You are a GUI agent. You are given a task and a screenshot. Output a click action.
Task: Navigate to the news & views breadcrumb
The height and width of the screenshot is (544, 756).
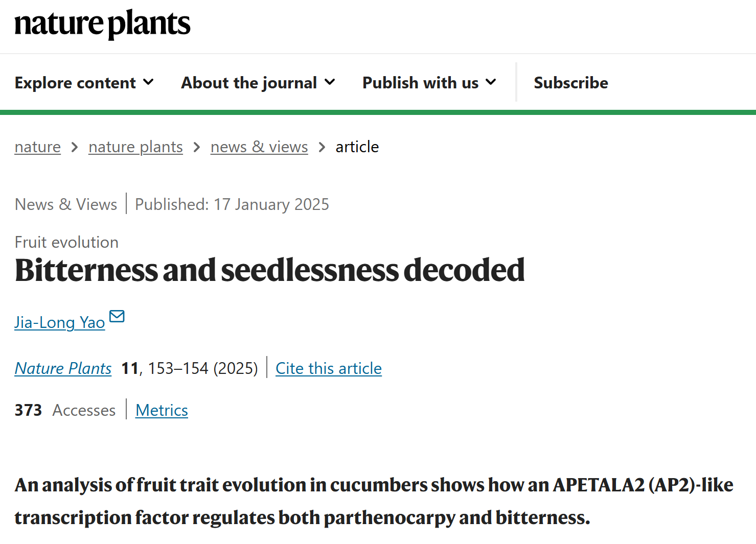[259, 147]
